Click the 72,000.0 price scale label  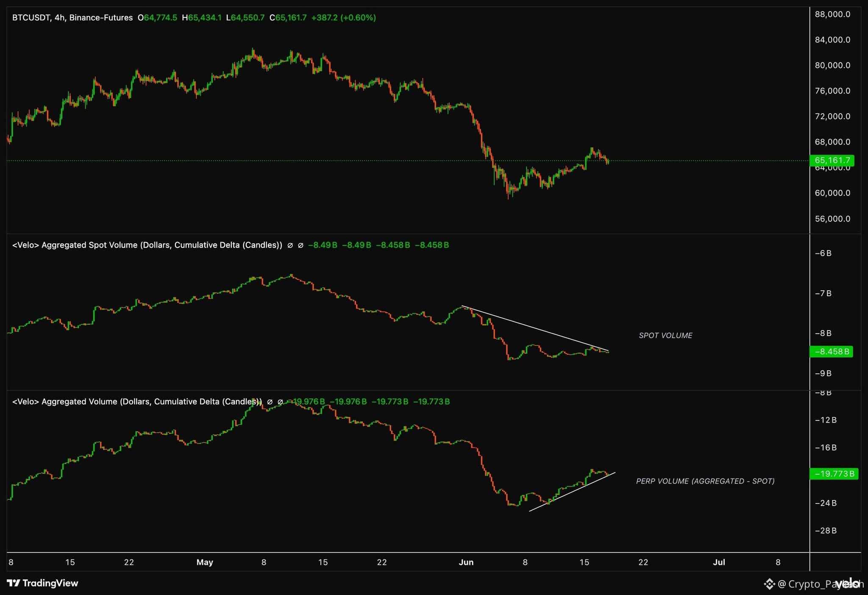pyautogui.click(x=832, y=116)
